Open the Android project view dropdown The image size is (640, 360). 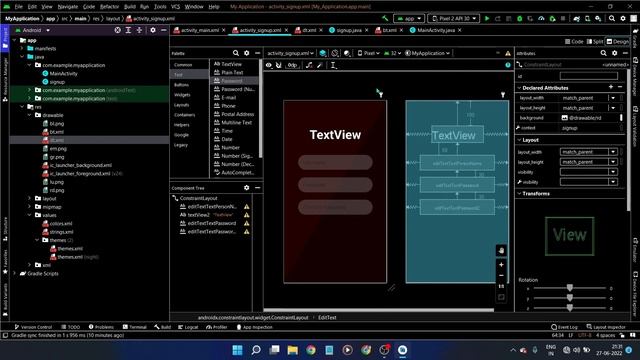coord(33,30)
